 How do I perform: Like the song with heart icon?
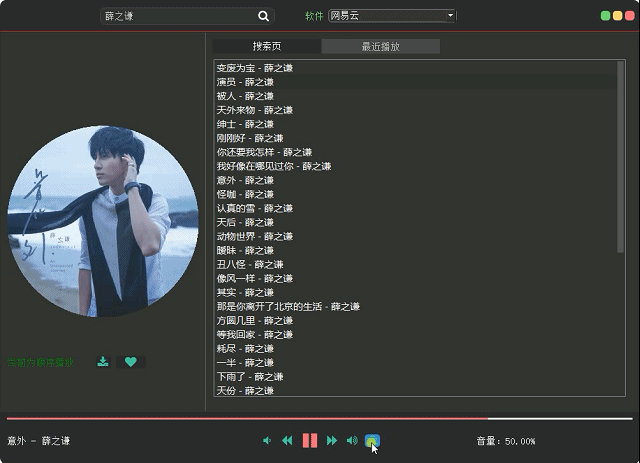click(x=130, y=362)
